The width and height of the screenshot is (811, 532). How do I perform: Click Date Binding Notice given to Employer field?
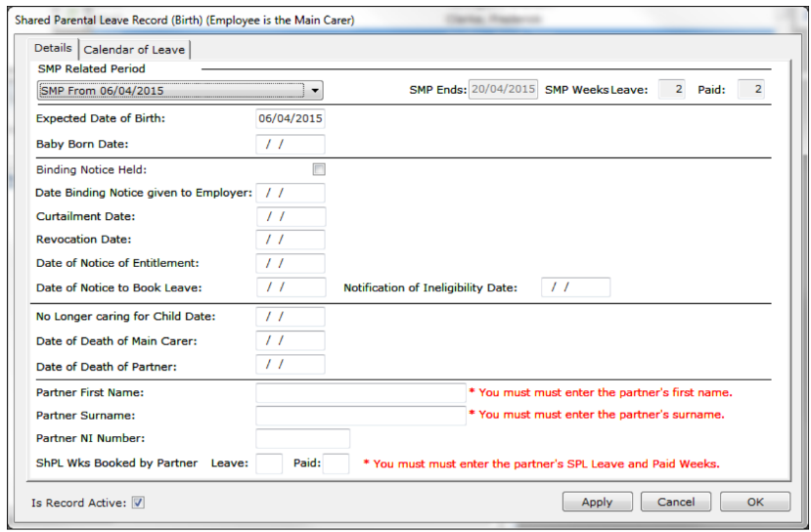[x=291, y=193]
